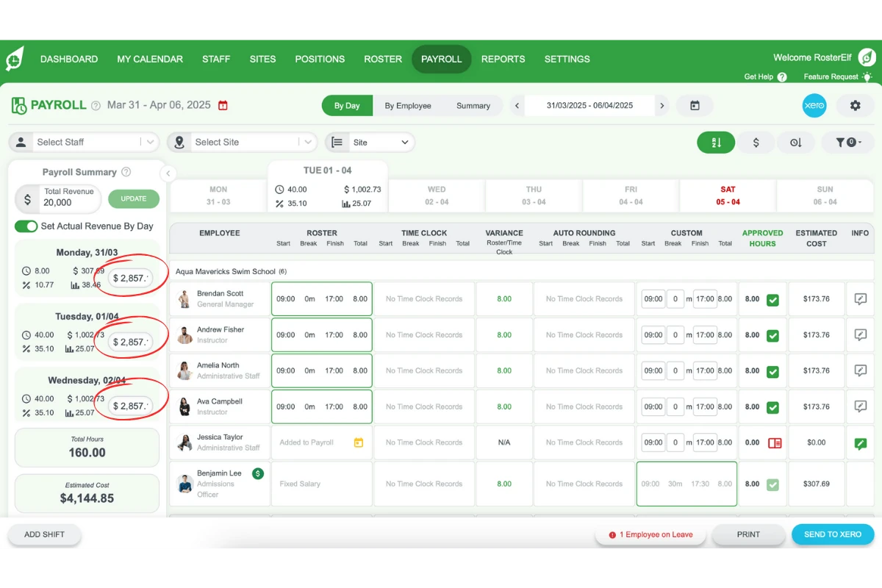Switch to By Employee view
The width and height of the screenshot is (882, 588).
pyautogui.click(x=408, y=106)
